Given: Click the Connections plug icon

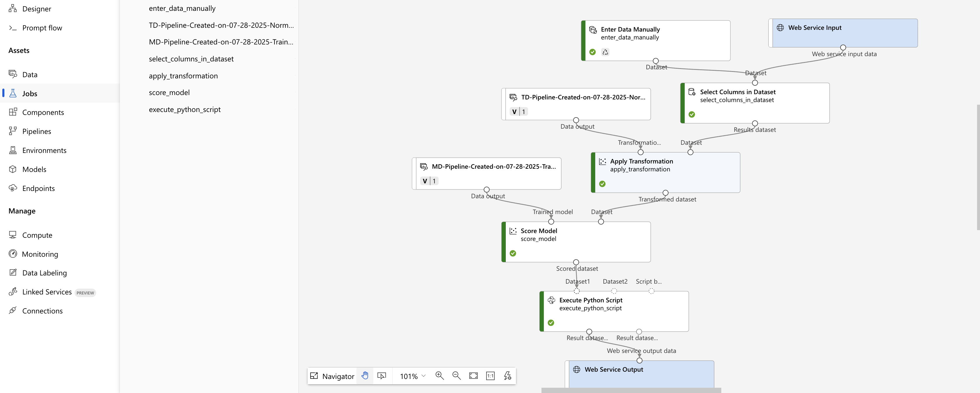Looking at the screenshot, I should 13,311.
